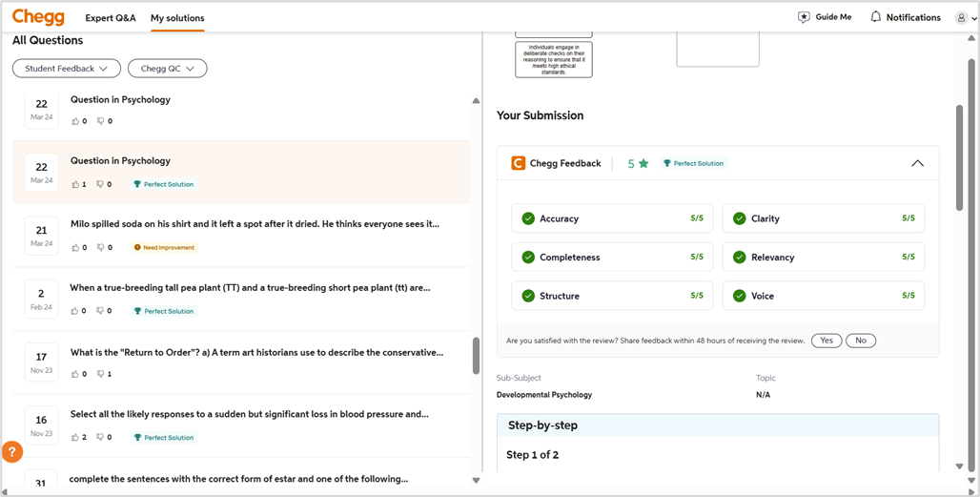
Task: Click Perfect Solution trophy badge on highlighted question
Action: click(x=164, y=184)
